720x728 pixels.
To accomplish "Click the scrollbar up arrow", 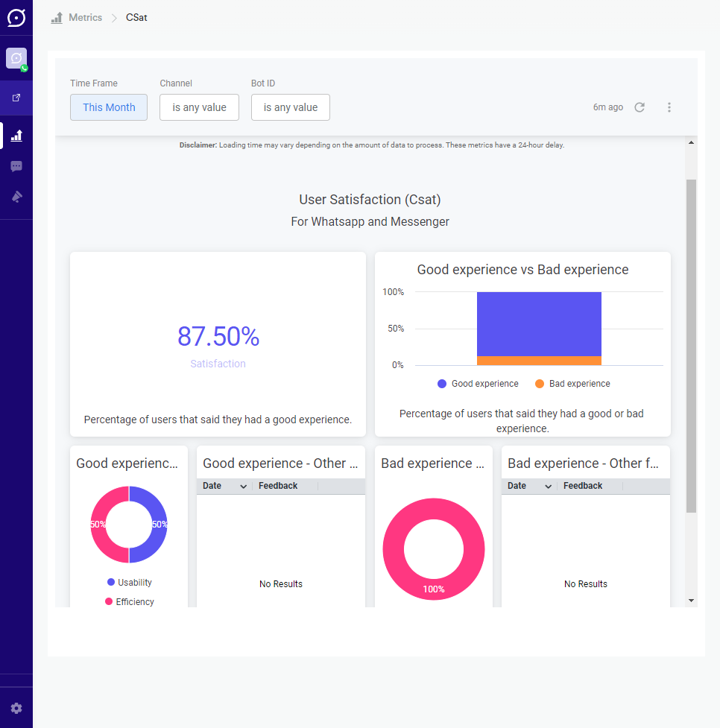I will tap(691, 142).
